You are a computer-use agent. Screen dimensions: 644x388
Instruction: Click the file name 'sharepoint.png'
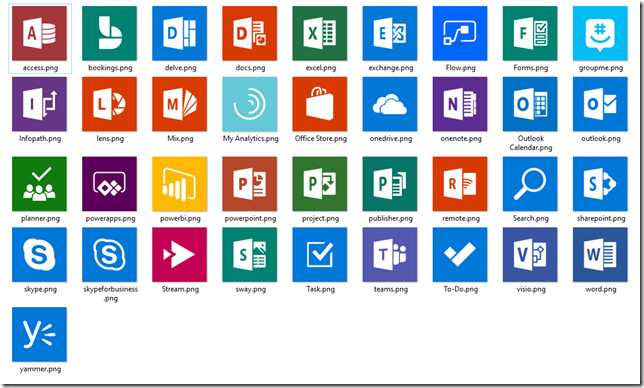[601, 218]
